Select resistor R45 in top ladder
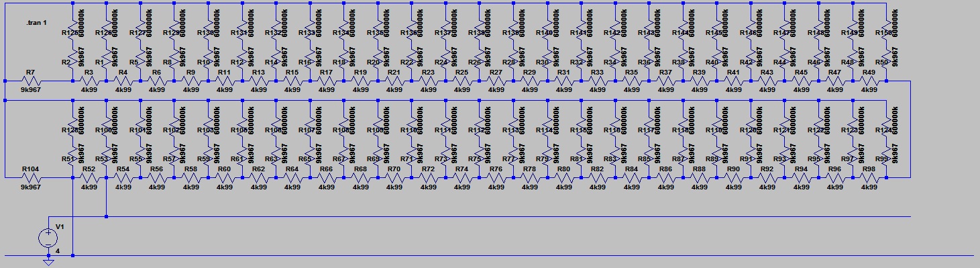This screenshot has height=268, width=980. [802, 81]
